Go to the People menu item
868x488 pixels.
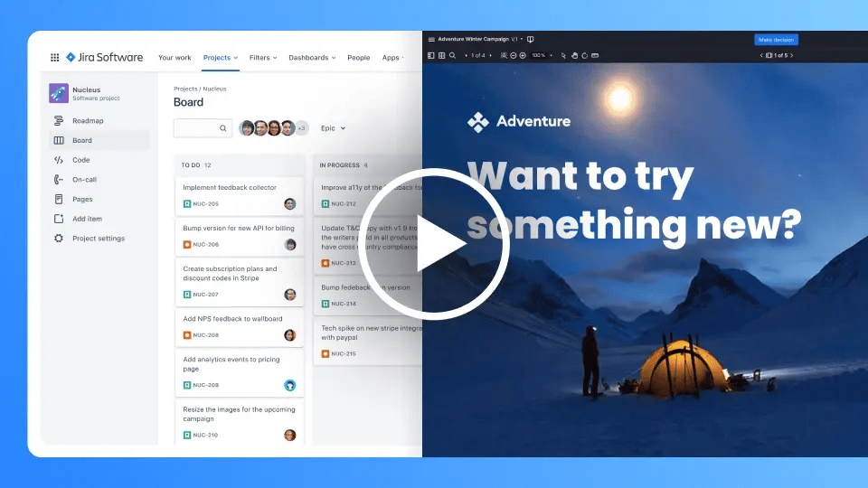[359, 58]
